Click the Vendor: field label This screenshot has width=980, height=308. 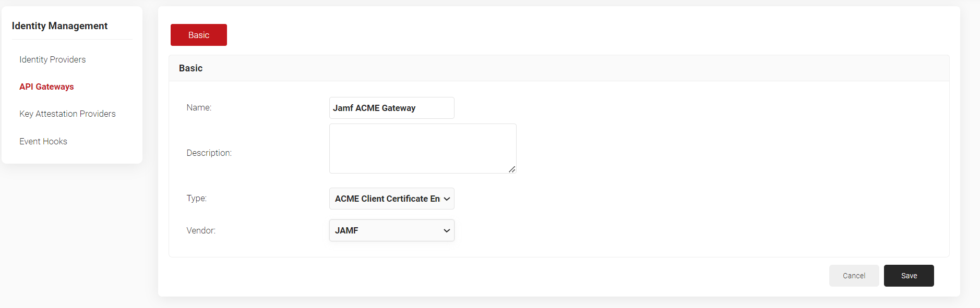pyautogui.click(x=201, y=230)
